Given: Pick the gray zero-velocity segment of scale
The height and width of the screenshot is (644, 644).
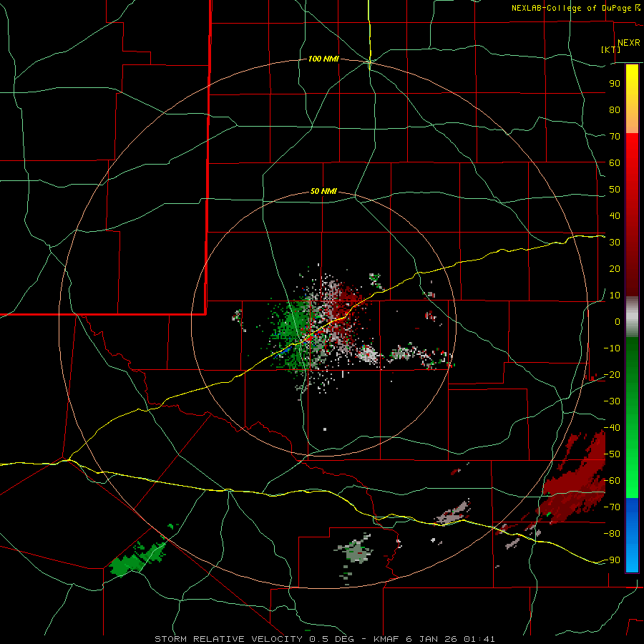Looking at the screenshot, I should [632, 317].
